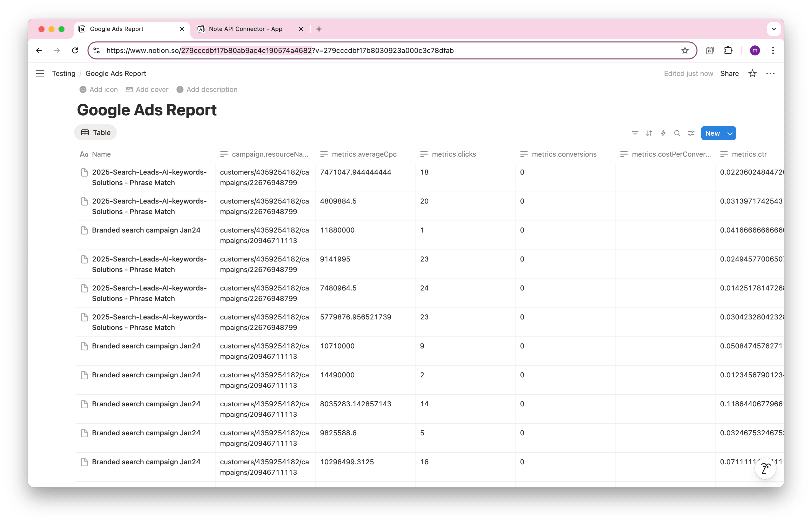812x524 pixels.
Task: Open a new browser tab
Action: [319, 29]
